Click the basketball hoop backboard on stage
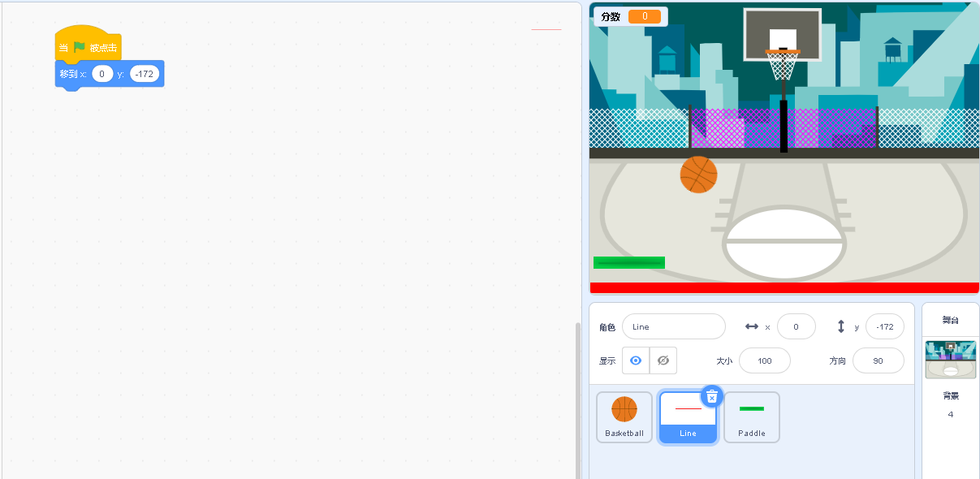Screen dimensions: 980x479 click(x=783, y=34)
